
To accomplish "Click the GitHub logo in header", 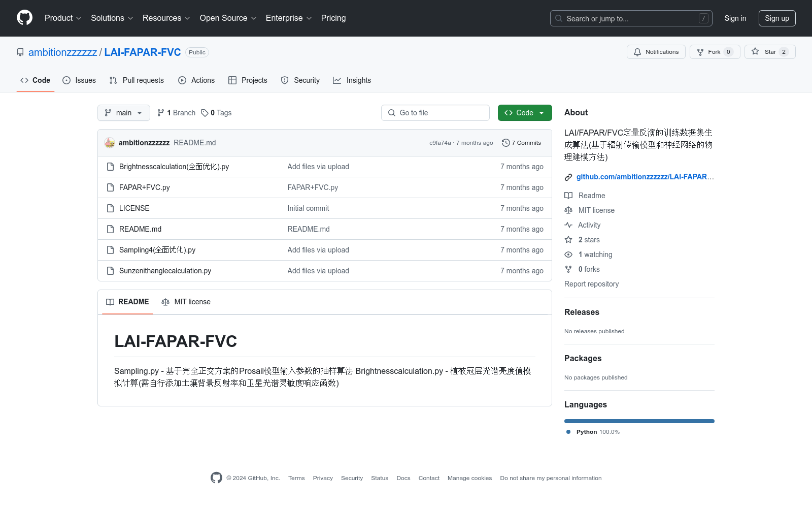I will 24,18.
